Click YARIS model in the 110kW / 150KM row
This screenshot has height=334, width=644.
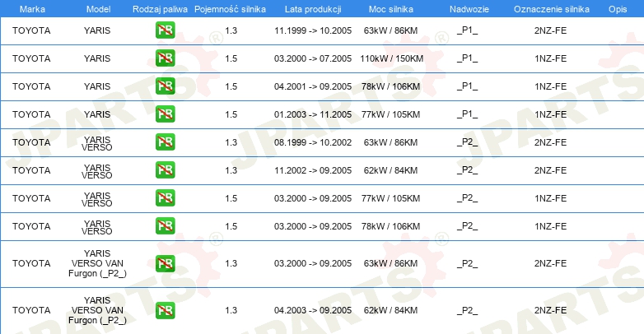97,58
